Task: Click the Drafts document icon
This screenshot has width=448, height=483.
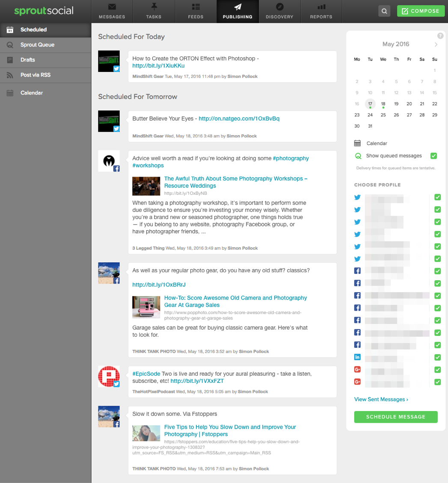Action: pos(10,60)
